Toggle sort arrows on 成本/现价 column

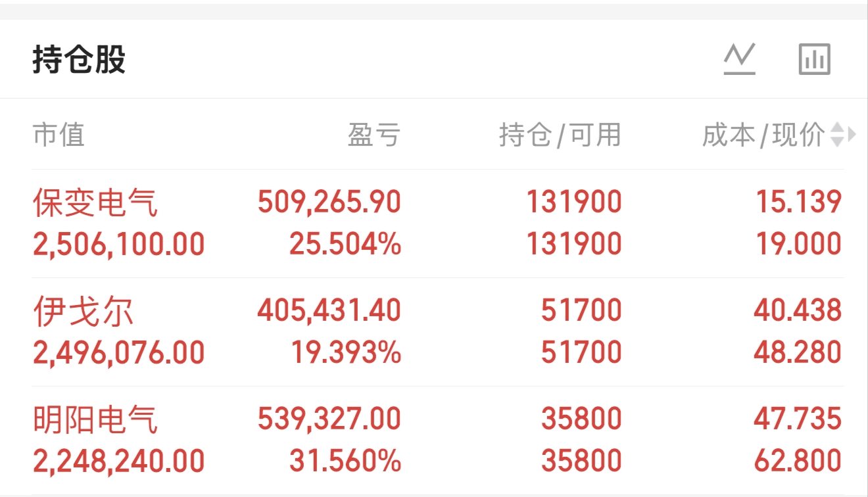837,135
